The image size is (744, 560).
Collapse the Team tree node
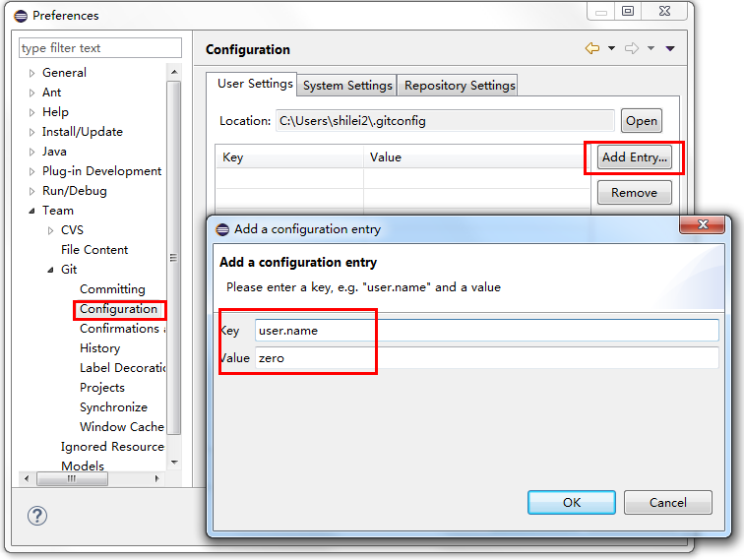coord(31,211)
